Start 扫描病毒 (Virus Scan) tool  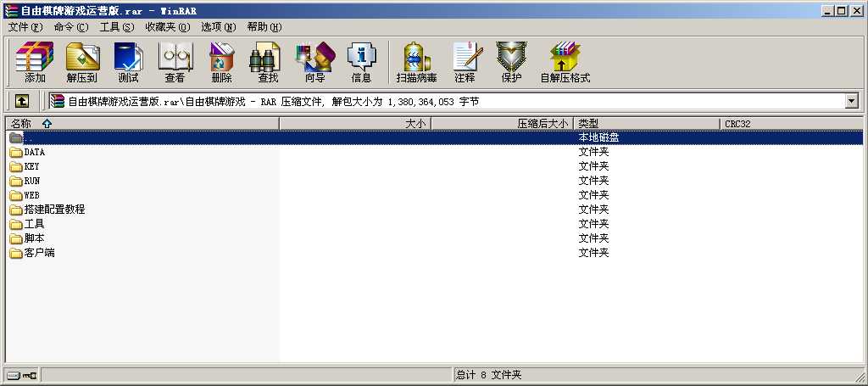pos(417,62)
